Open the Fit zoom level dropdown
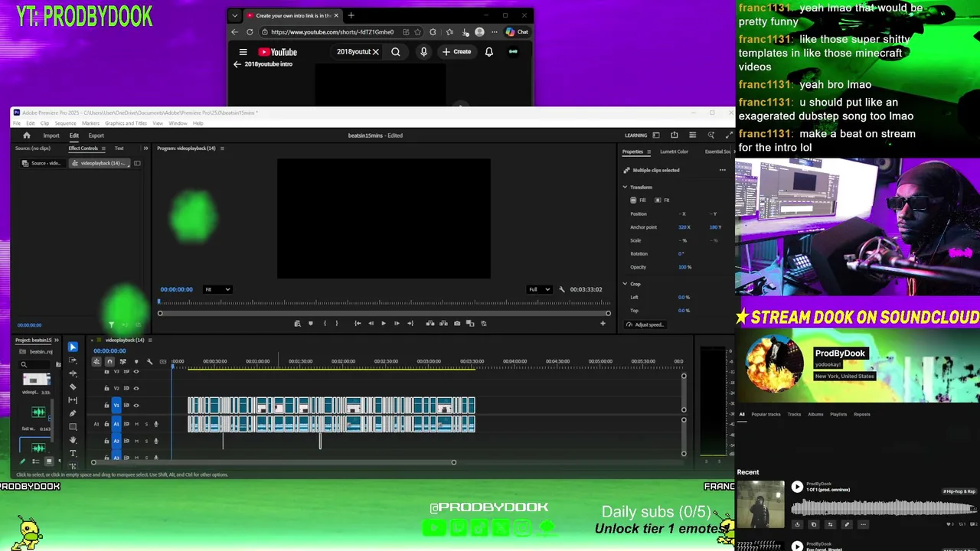 [217, 289]
